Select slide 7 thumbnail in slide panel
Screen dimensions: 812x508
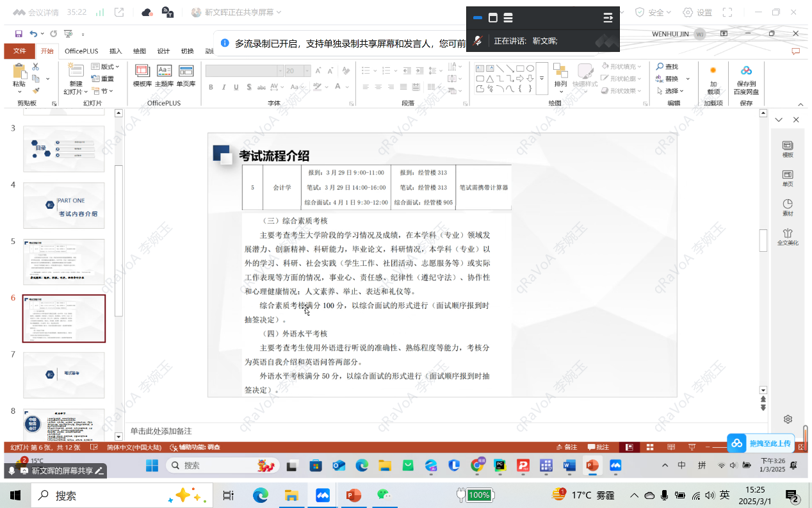[63, 375]
